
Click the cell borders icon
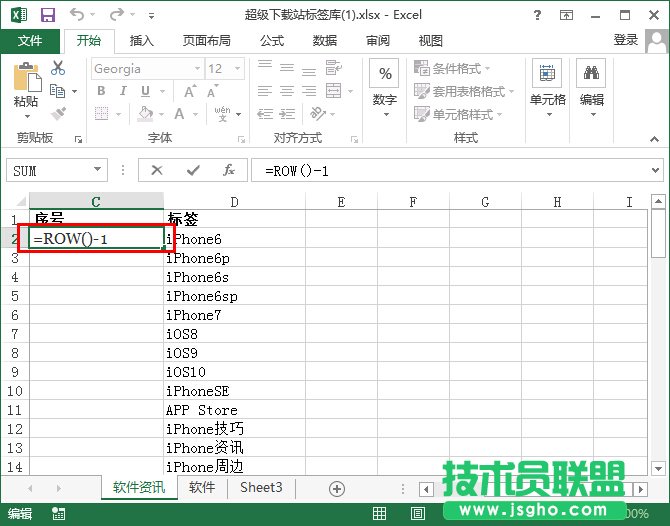(x=102, y=114)
